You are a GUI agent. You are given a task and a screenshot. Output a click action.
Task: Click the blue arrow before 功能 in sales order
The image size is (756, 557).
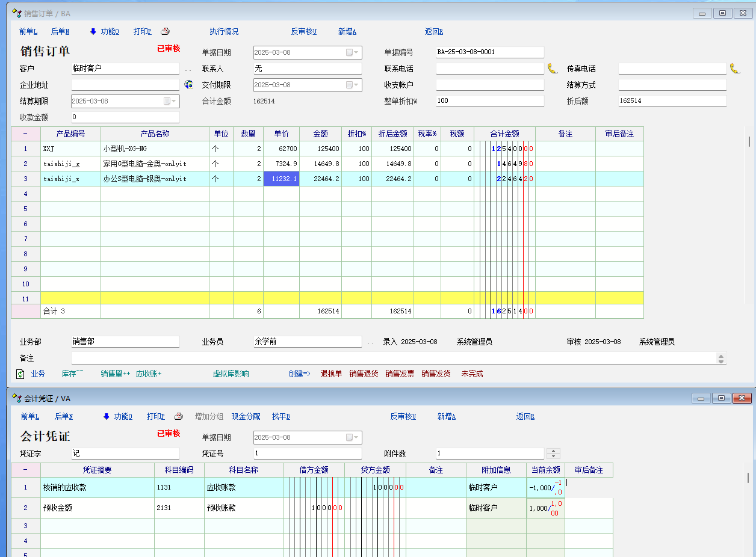tap(93, 32)
